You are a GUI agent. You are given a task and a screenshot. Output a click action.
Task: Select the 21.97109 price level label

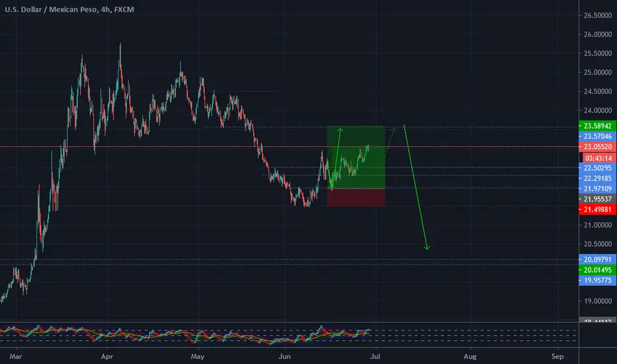point(597,189)
